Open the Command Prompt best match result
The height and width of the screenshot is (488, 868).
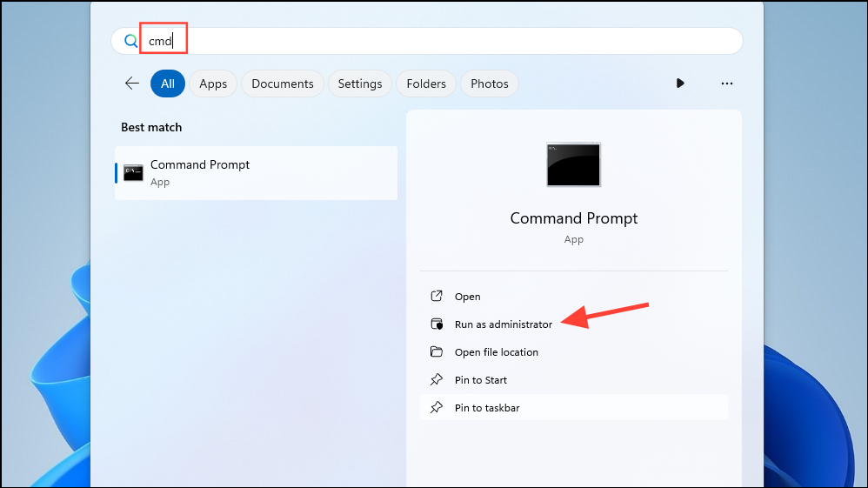point(257,173)
